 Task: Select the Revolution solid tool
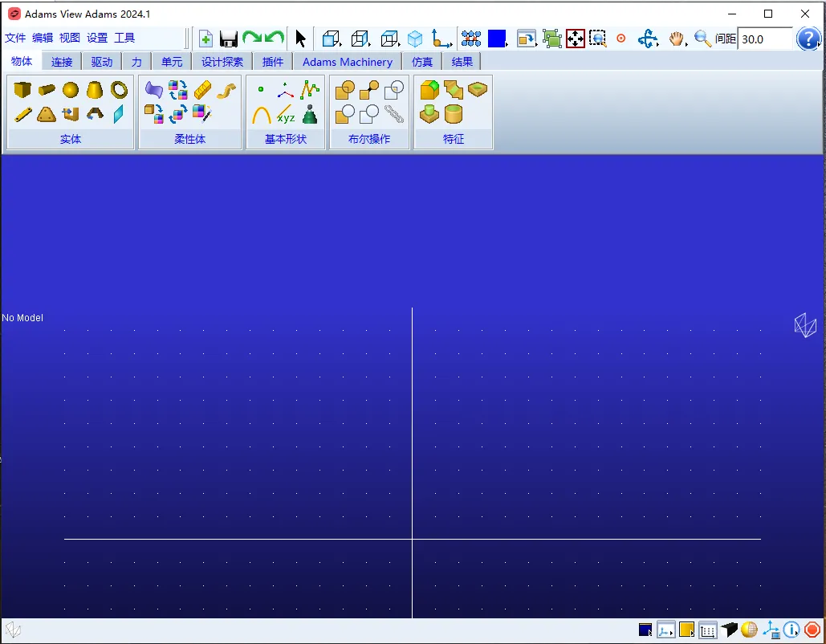click(95, 113)
